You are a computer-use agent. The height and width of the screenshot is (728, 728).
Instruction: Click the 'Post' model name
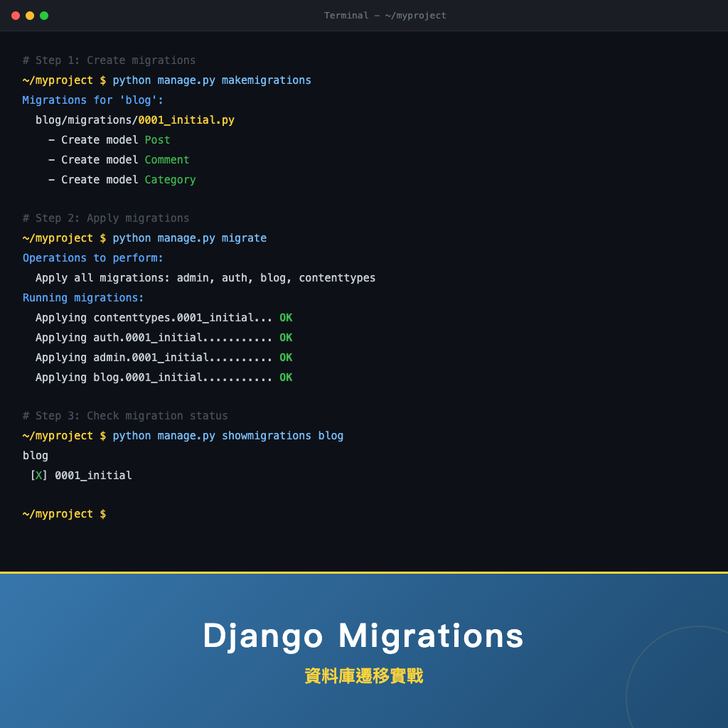(157, 140)
